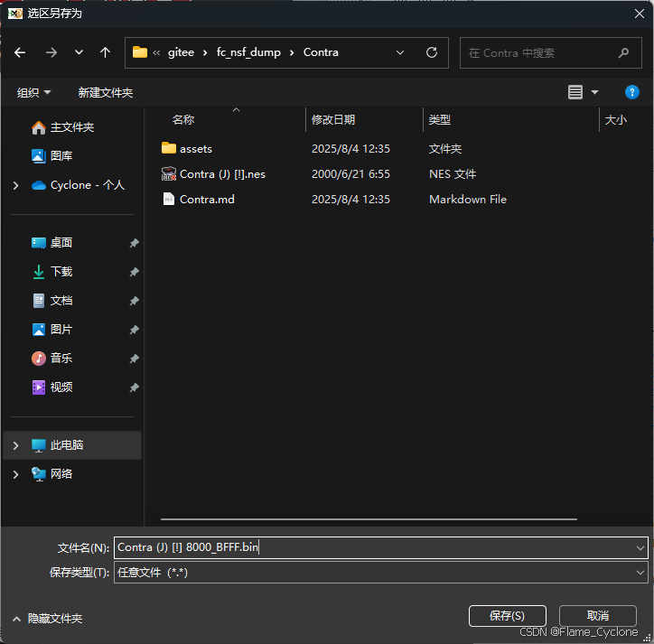The height and width of the screenshot is (644, 654).
Task: Click the Markdown File type cell
Action: [468, 200]
